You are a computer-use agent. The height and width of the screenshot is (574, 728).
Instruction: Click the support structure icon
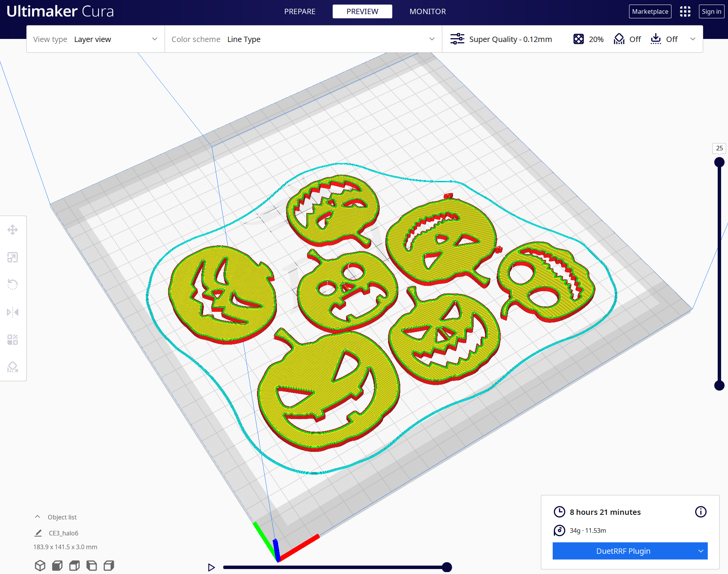pos(619,39)
